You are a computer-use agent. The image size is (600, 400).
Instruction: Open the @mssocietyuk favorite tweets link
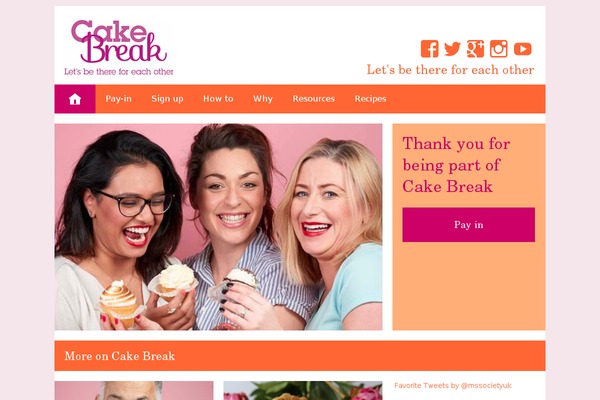click(453, 385)
